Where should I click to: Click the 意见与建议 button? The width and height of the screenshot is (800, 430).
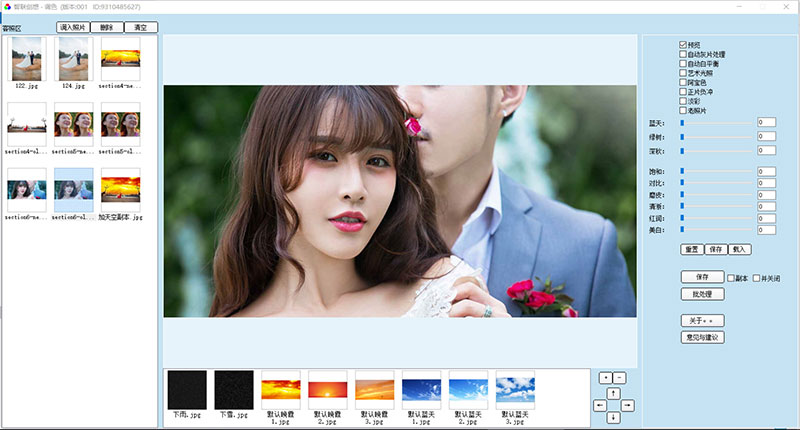701,337
